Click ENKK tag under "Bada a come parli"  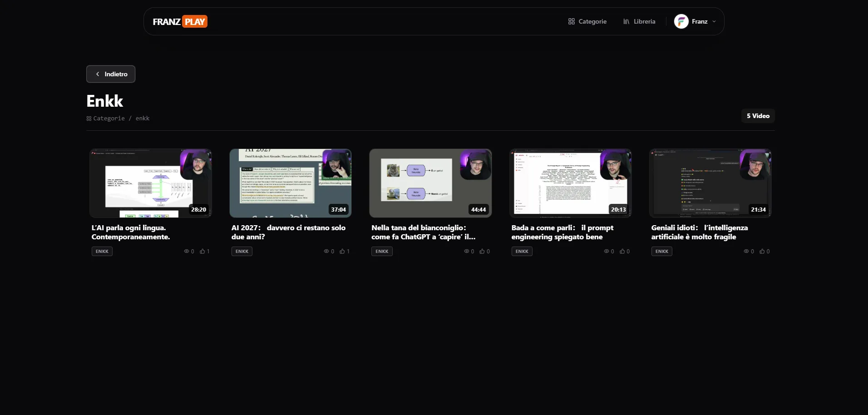522,252
